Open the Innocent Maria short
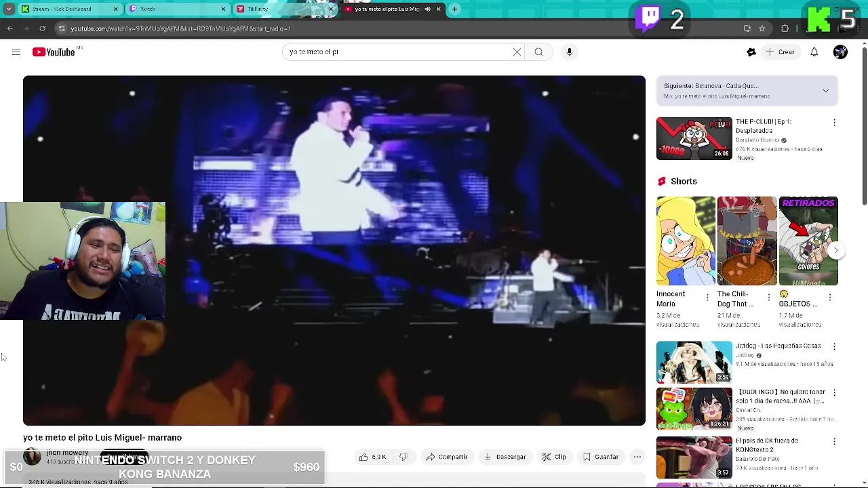Screen dimensions: 868x488 click(x=685, y=241)
